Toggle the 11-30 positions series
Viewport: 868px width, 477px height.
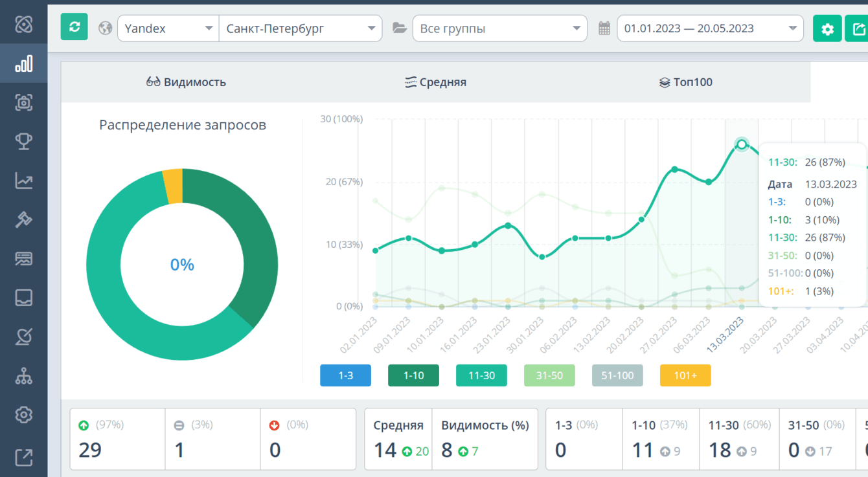tap(481, 375)
